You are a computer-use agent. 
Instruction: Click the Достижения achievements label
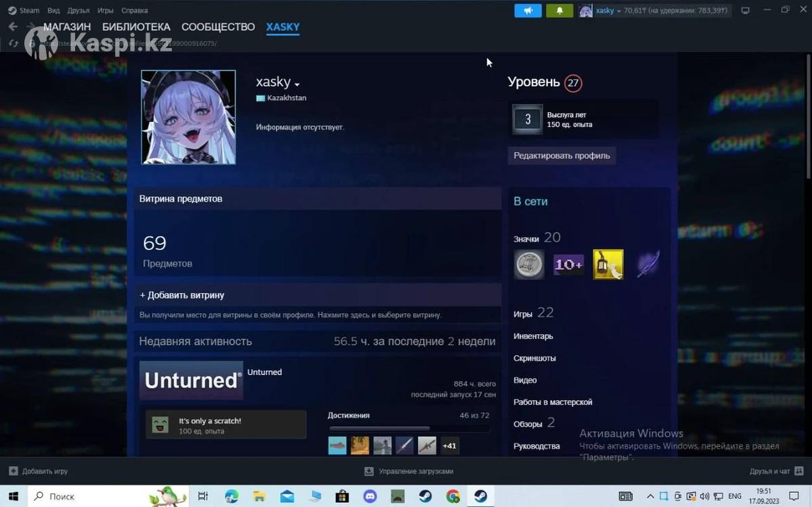coord(348,415)
